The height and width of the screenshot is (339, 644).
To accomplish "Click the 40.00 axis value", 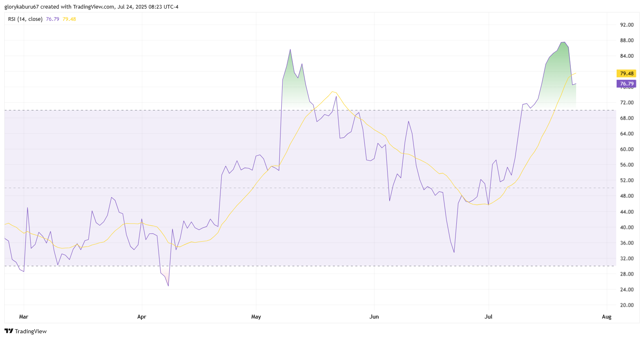I will click(x=627, y=227).
